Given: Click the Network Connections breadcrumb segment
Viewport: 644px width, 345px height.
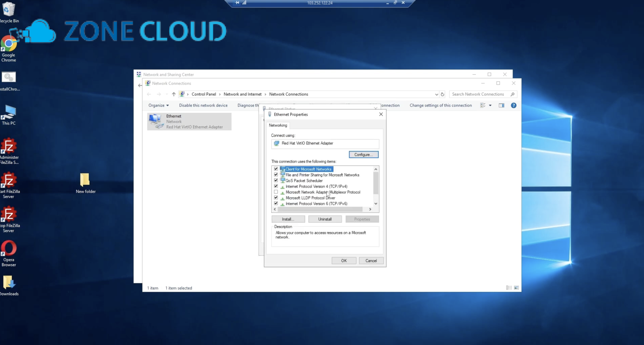Looking at the screenshot, I should click(289, 94).
